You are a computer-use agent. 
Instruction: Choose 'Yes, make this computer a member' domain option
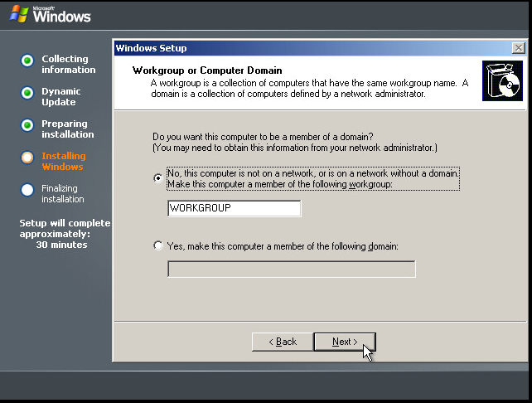pyautogui.click(x=158, y=245)
